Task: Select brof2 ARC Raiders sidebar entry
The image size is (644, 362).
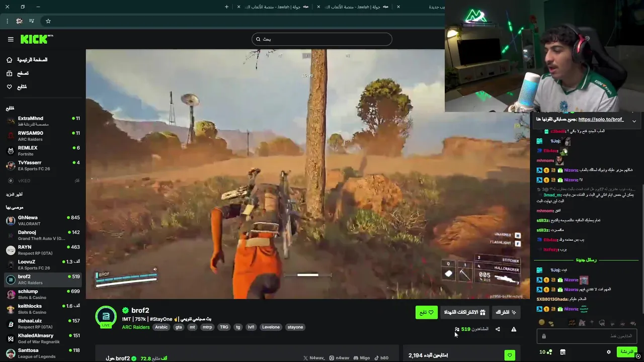Action: pyautogui.click(x=43, y=280)
